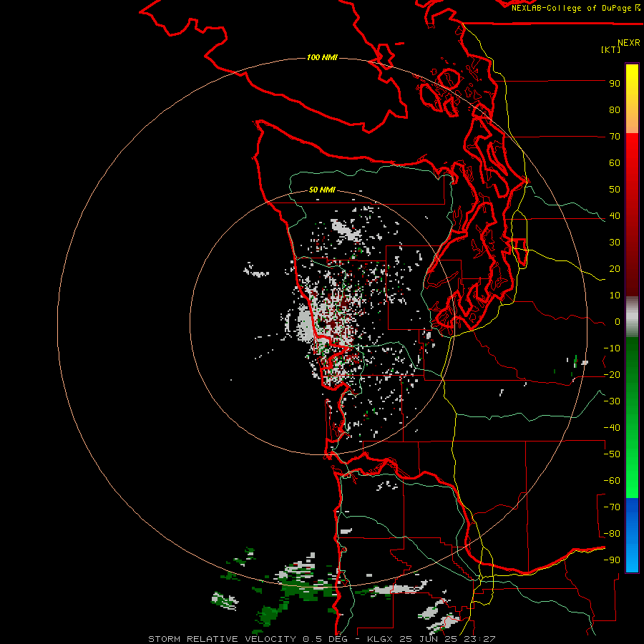Click the -50 knot scale label
The height and width of the screenshot is (644, 644).
tap(612, 454)
